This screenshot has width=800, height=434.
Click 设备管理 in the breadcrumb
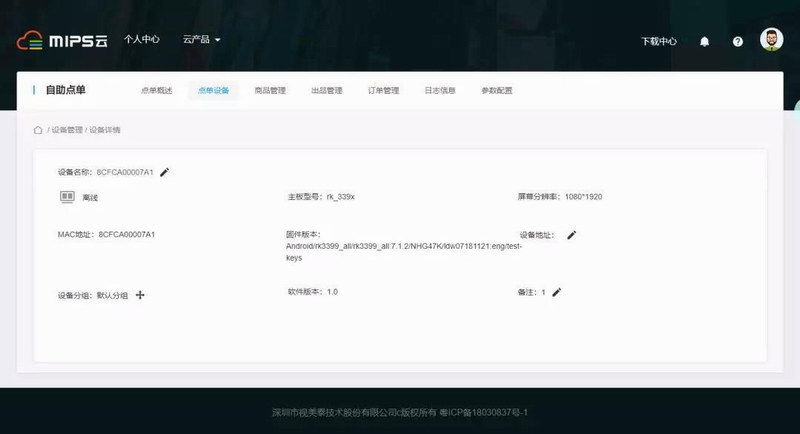(x=67, y=130)
